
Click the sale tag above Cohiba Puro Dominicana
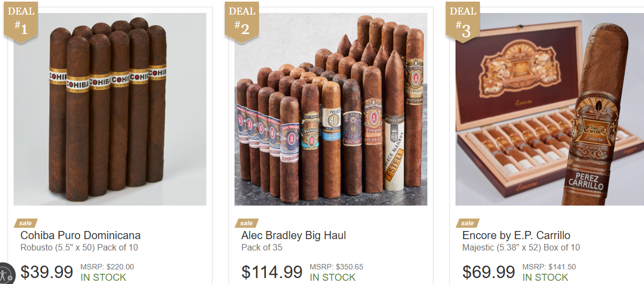[x=25, y=223]
